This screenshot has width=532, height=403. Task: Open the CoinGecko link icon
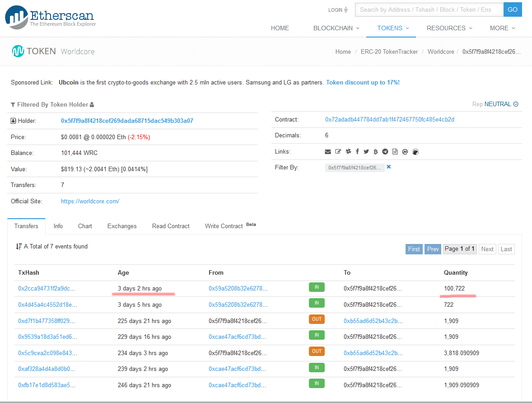tap(415, 152)
